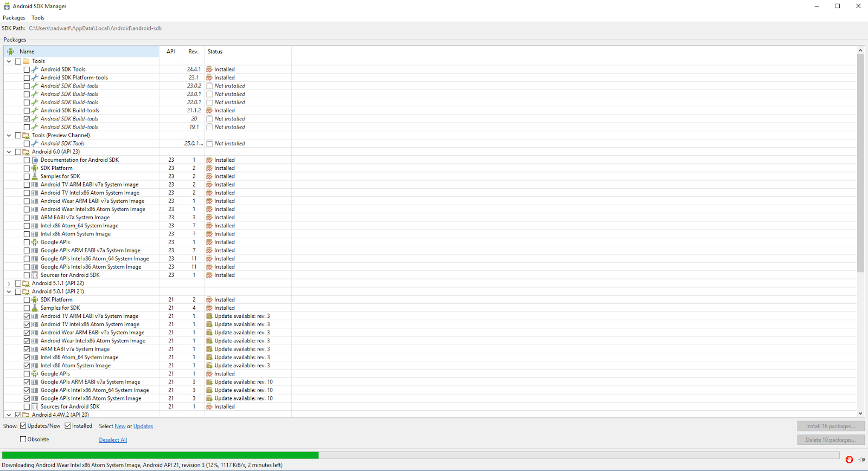Screen dimensions: 868x471
Task: Click the API 21 Samples for SDK icon
Action: (35, 308)
